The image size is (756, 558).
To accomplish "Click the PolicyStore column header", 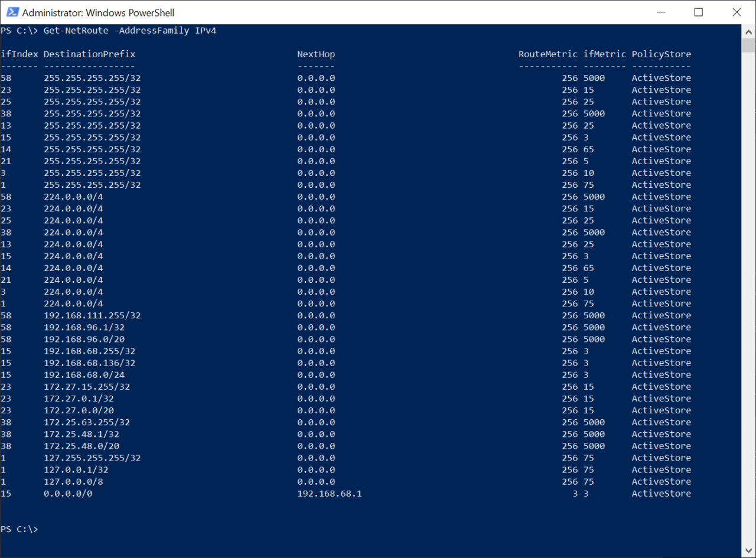I will (x=661, y=54).
